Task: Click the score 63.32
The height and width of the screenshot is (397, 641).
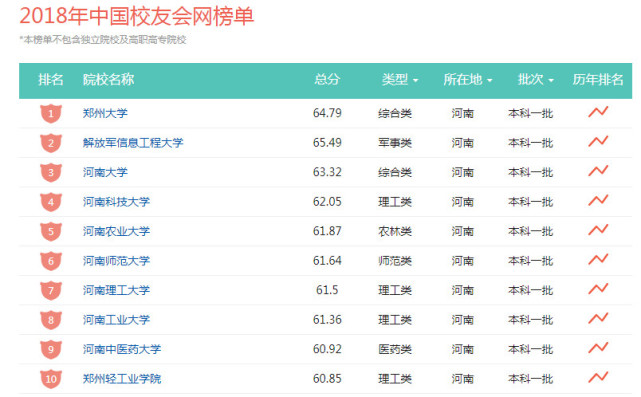Action: 327,172
